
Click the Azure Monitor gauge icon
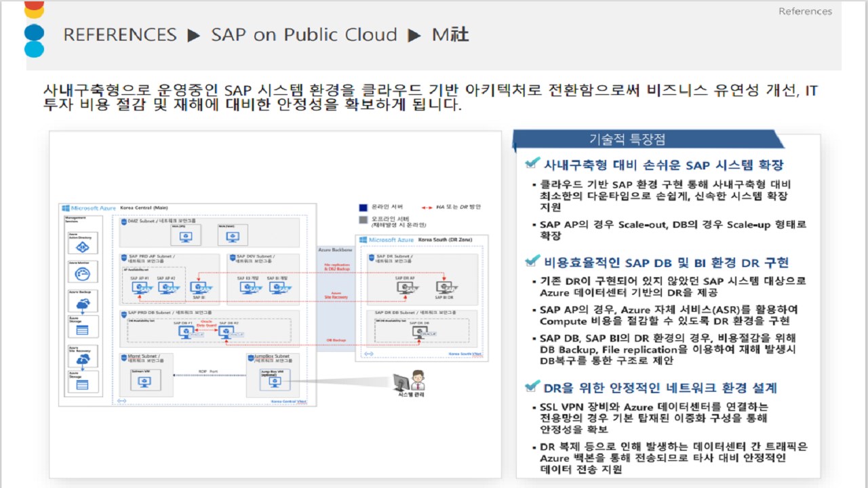83,274
